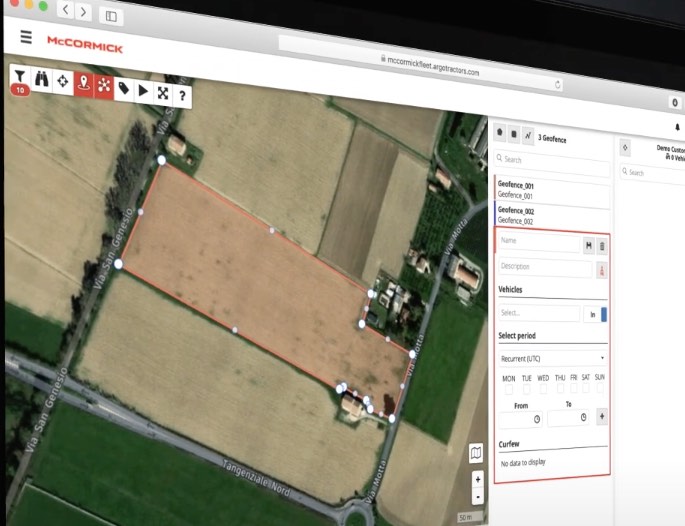The width and height of the screenshot is (685, 526).
Task: Open the vehicles Select... dropdown
Action: (x=539, y=314)
